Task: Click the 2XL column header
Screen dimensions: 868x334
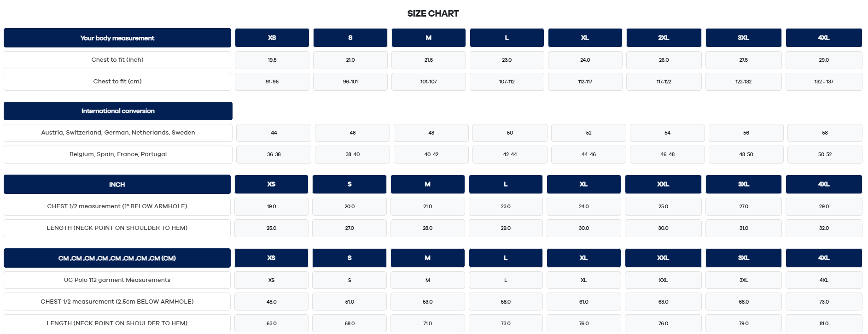Action: 664,38
